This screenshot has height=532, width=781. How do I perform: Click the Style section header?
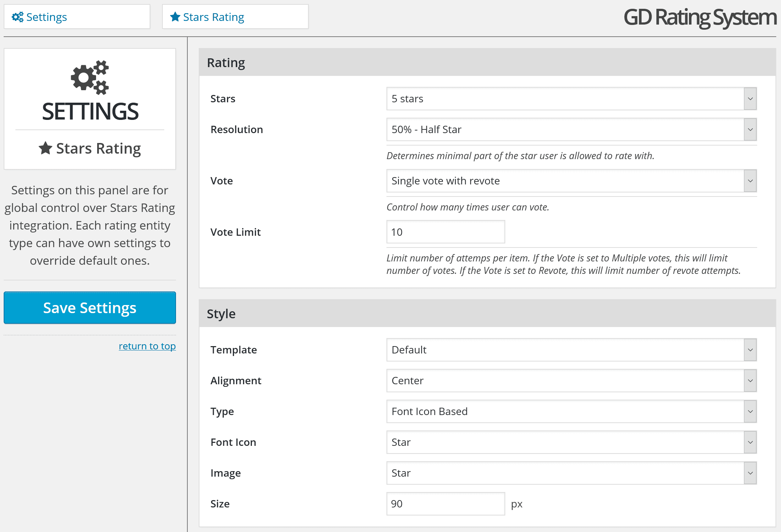click(487, 313)
